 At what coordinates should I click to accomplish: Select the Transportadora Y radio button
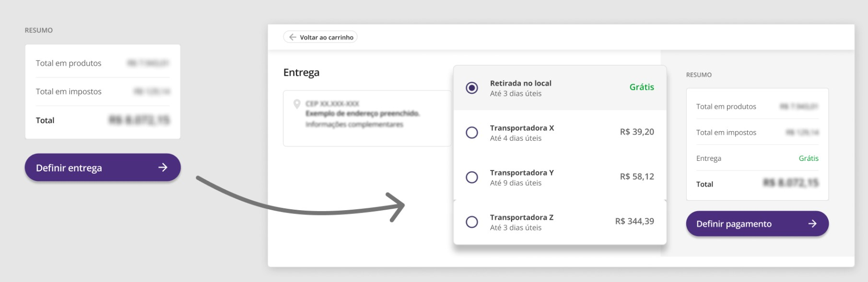(472, 177)
